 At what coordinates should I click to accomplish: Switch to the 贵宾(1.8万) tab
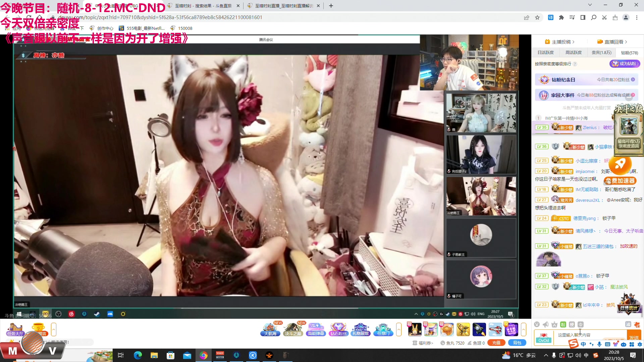601,53
